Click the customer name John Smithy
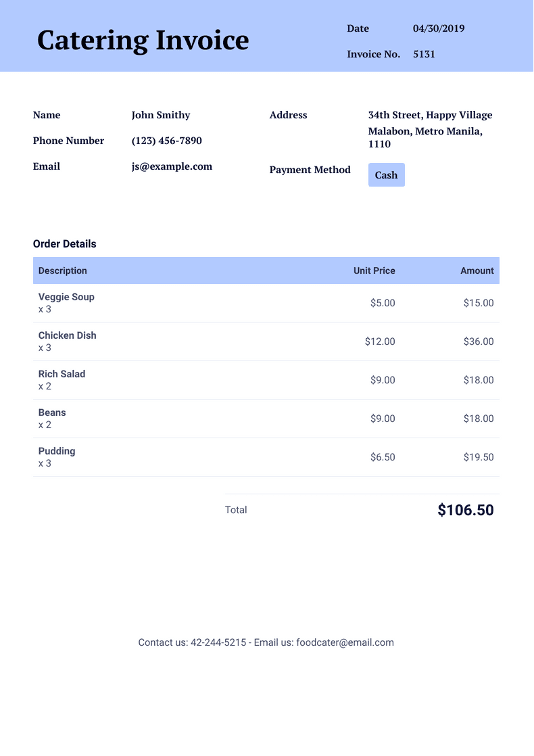Viewport: 534px width, 756px height. pyautogui.click(x=161, y=115)
